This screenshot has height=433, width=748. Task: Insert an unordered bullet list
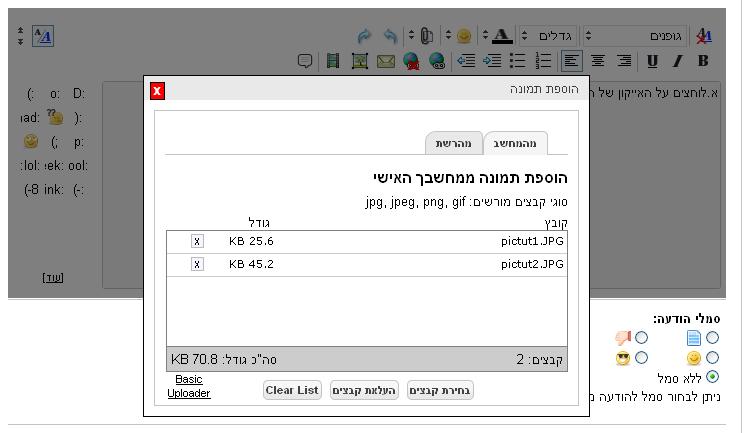pyautogui.click(x=518, y=61)
